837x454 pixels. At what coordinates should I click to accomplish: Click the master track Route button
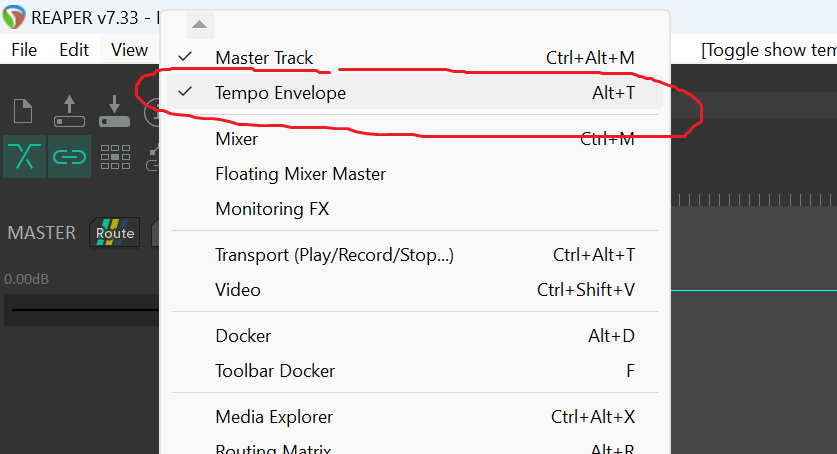[115, 233]
